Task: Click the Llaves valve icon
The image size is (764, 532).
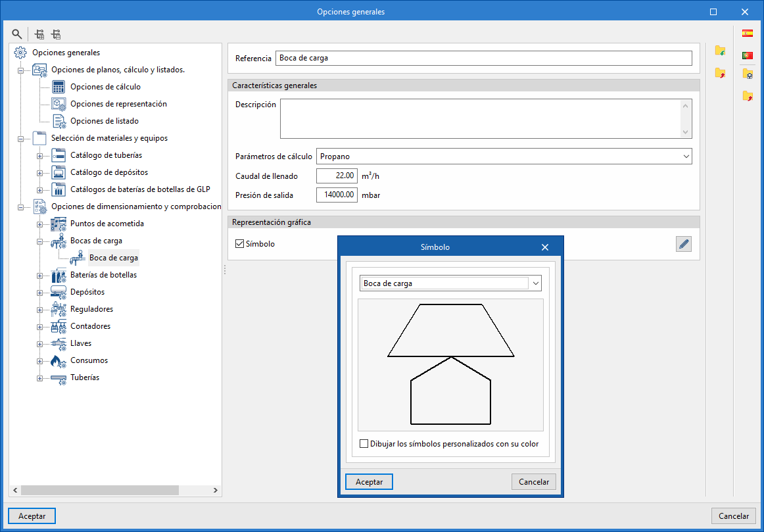Action: tap(59, 343)
